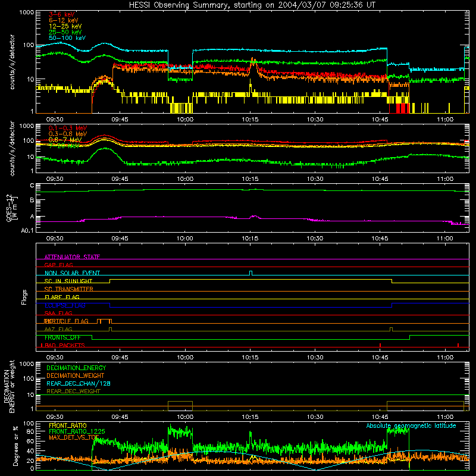Click the red BAD_PACKETS spike near 10:45
The image size is (476, 476).
tap(380, 345)
